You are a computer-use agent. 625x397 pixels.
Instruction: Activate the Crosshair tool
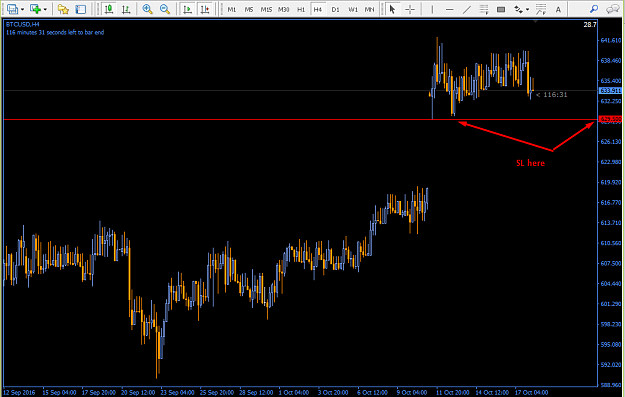410,9
